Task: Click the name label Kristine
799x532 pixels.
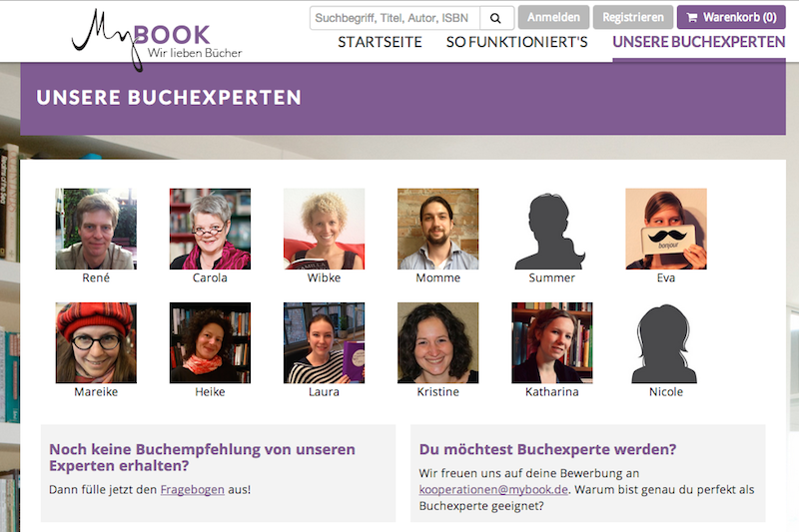Action: [437, 392]
